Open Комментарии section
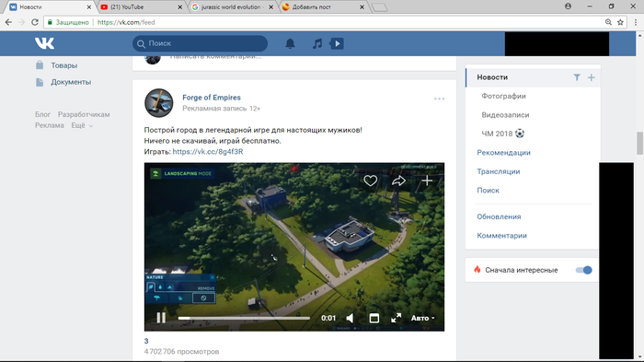 [x=501, y=236]
